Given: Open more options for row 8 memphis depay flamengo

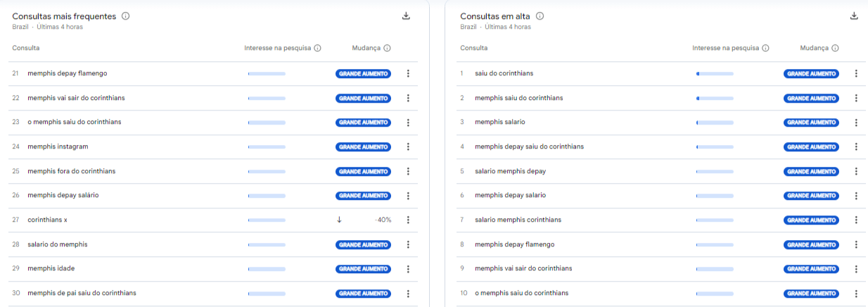Looking at the screenshot, I should pyautogui.click(x=856, y=244).
